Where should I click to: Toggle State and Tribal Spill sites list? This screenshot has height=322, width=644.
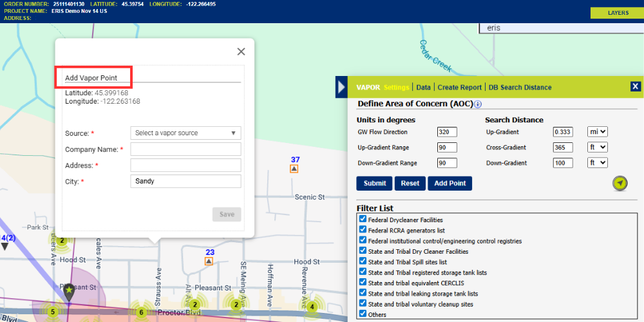tap(363, 261)
